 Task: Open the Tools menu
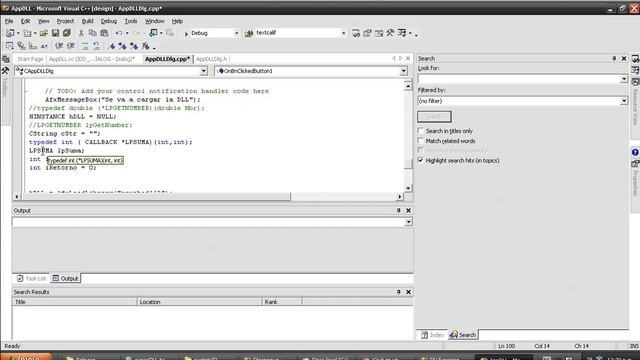point(131,21)
